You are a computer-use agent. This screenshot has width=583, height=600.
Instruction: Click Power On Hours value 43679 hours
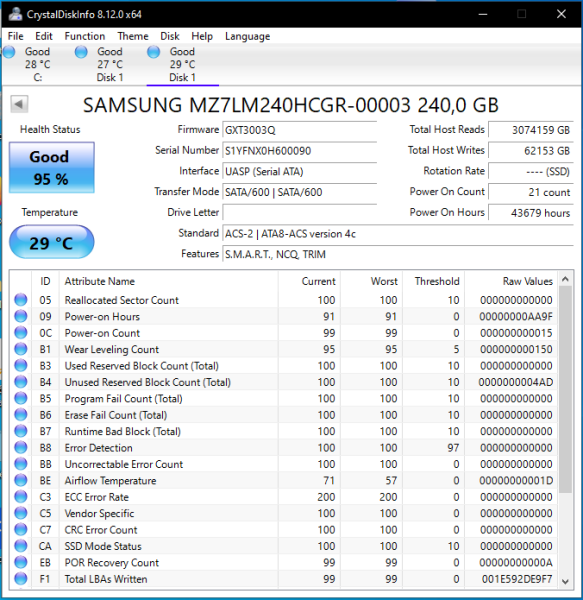(x=531, y=213)
